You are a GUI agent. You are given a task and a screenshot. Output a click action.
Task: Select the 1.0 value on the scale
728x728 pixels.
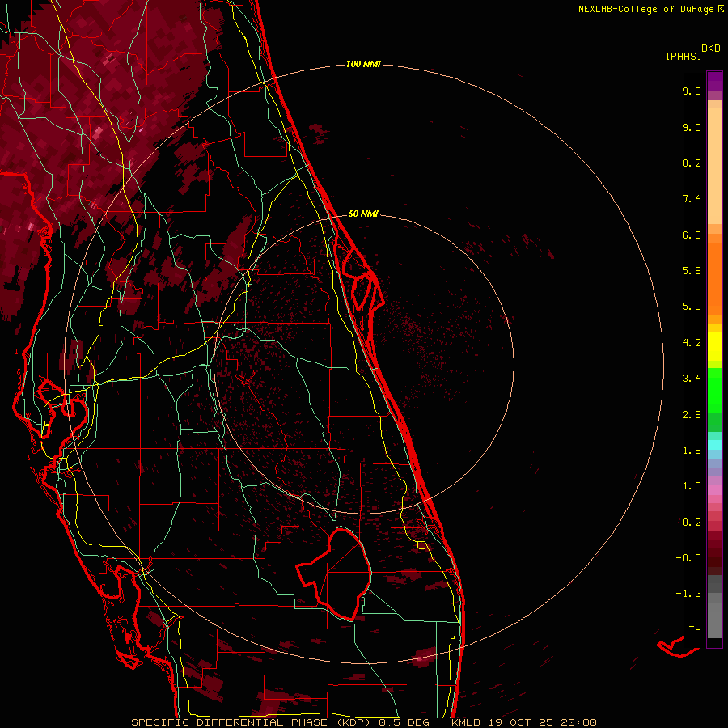tap(692, 486)
